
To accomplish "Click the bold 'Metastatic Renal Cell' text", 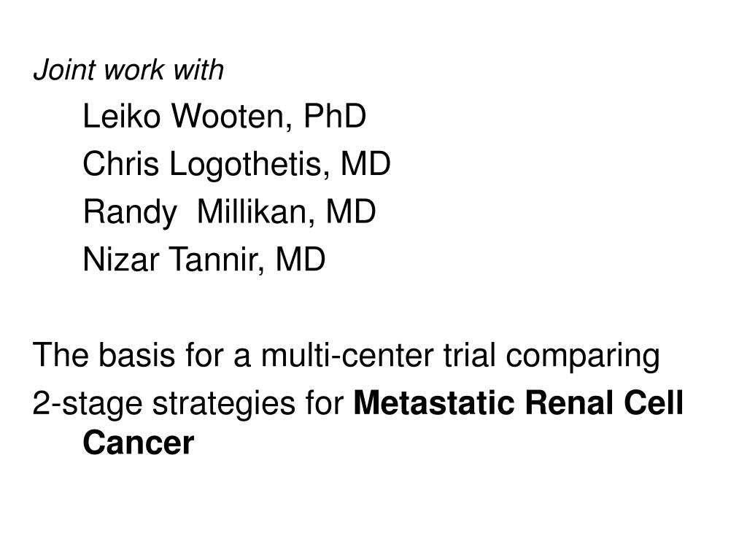I will point(519,402).
